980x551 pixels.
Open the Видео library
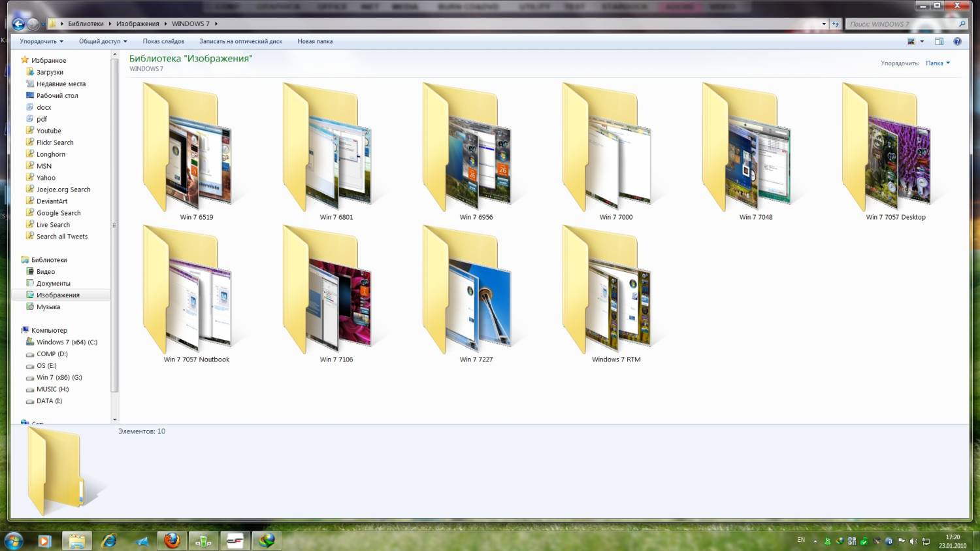coord(46,272)
